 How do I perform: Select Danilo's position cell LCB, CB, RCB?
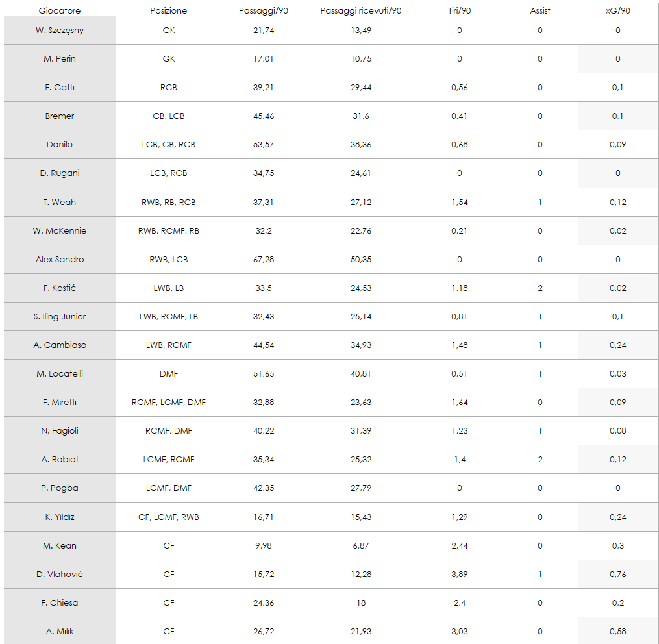point(169,145)
